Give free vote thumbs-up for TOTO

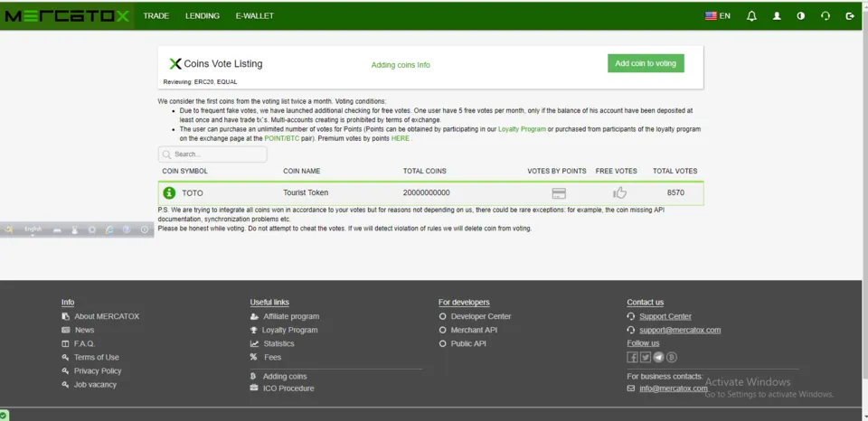pyautogui.click(x=619, y=192)
